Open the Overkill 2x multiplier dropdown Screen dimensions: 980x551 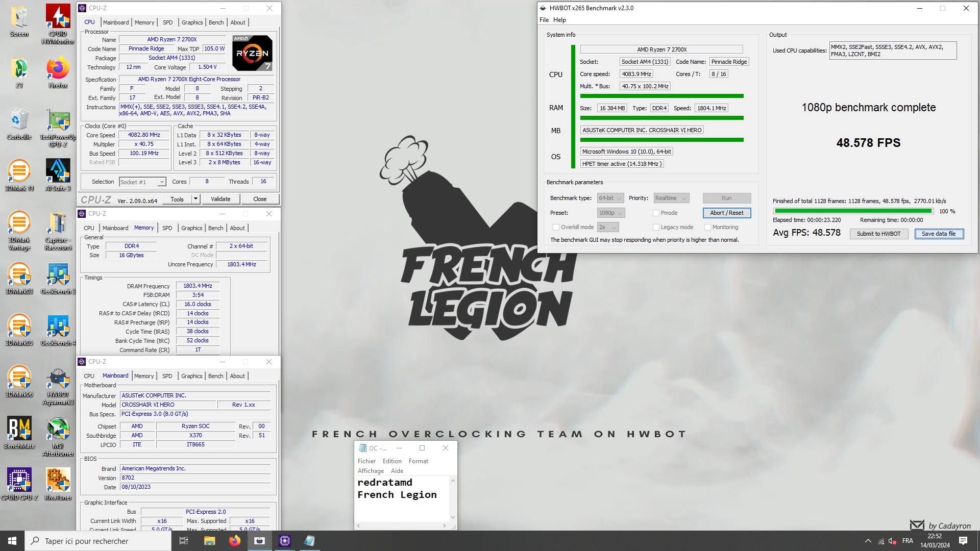(608, 227)
